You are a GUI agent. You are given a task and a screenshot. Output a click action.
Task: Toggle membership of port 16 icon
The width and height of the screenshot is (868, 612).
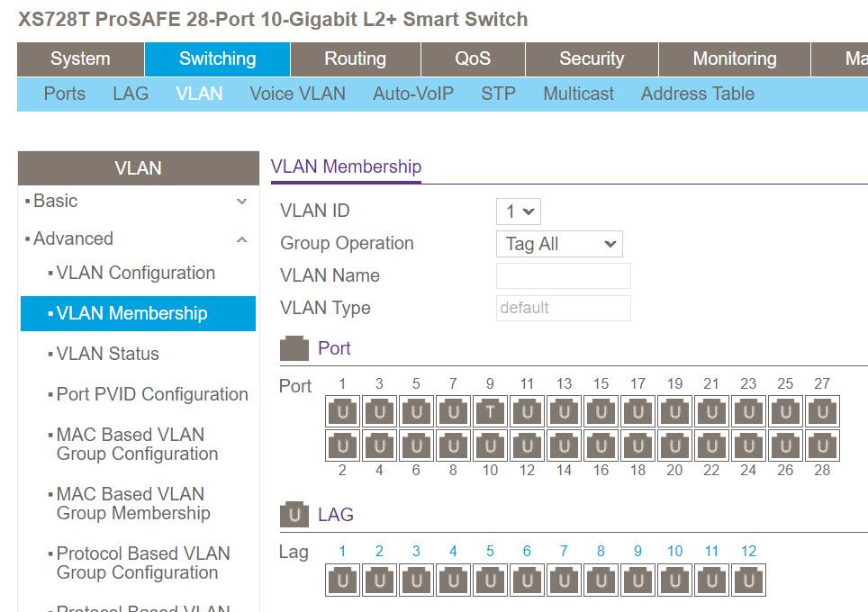(601, 445)
